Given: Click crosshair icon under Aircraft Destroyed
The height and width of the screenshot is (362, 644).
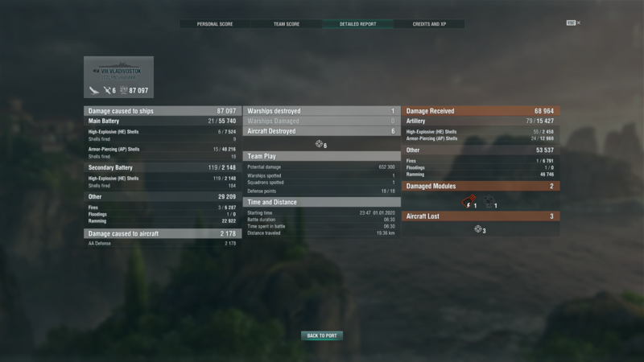Looking at the screenshot, I should pyautogui.click(x=319, y=144).
